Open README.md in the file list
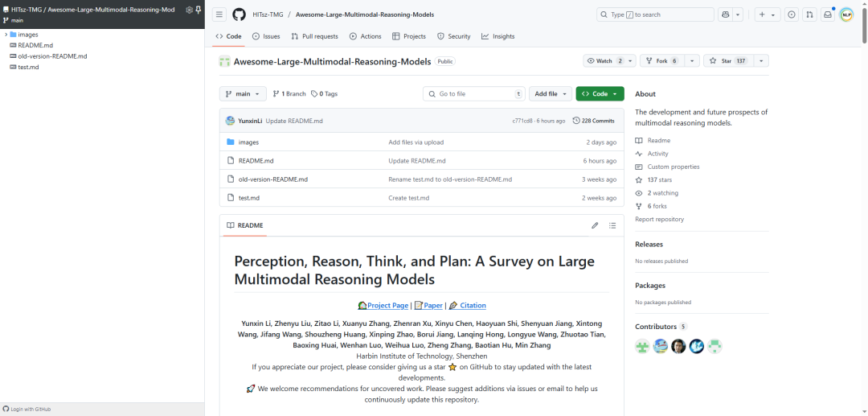The width and height of the screenshot is (868, 416). click(x=256, y=161)
